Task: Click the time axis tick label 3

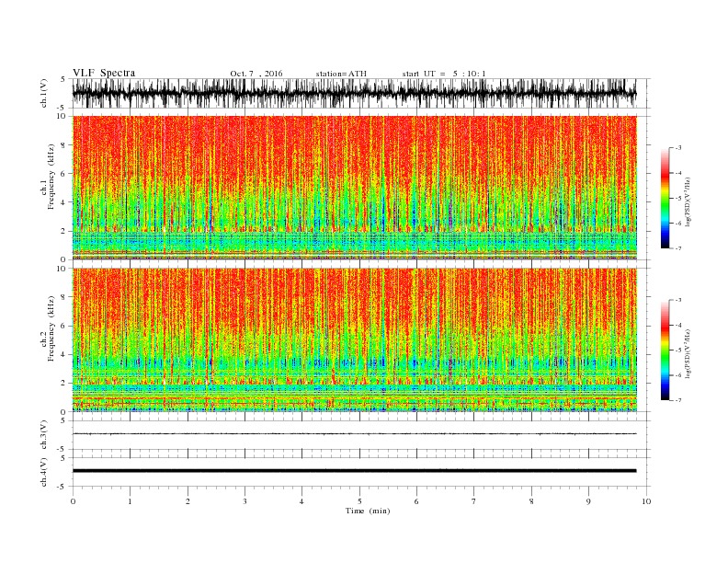Action: click(245, 501)
